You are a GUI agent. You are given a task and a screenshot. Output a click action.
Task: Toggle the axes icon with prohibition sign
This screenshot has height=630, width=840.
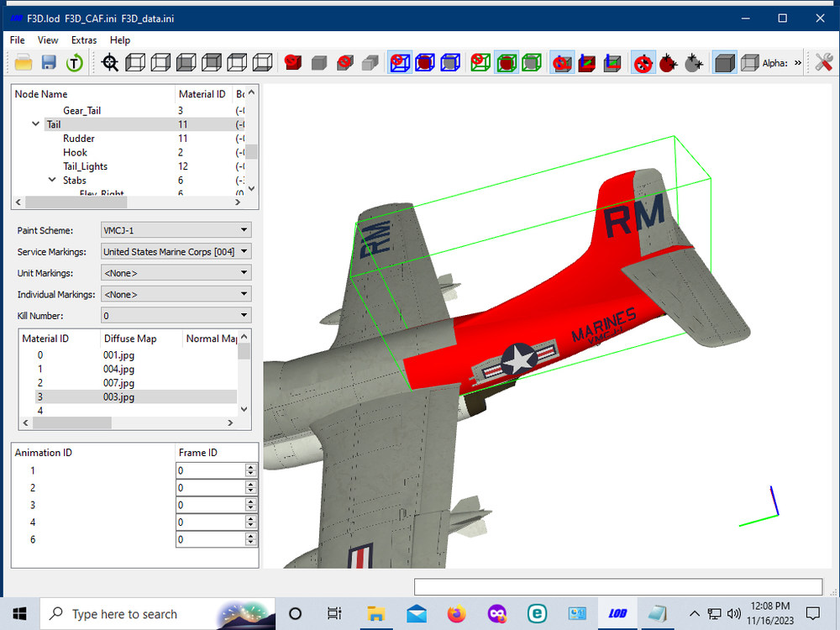(562, 63)
